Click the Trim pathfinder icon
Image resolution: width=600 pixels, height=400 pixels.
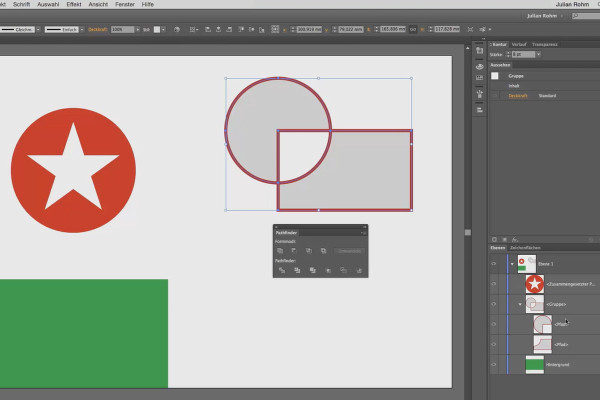pos(297,270)
